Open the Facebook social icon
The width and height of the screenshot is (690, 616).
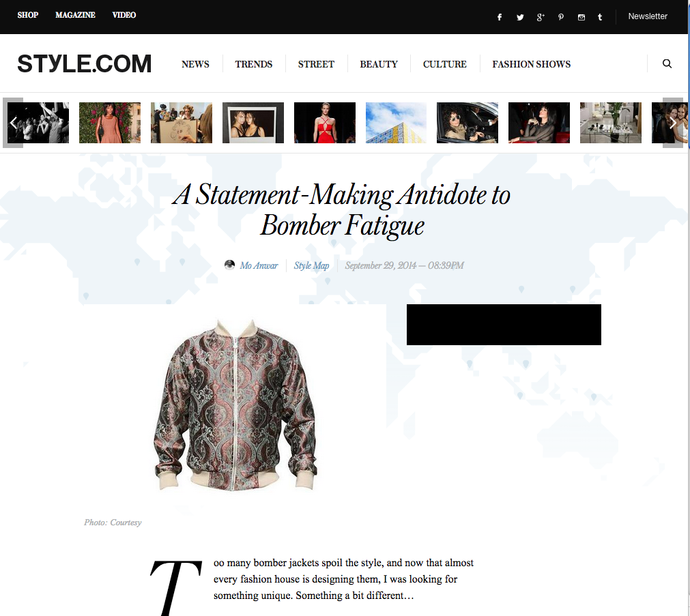tap(500, 17)
